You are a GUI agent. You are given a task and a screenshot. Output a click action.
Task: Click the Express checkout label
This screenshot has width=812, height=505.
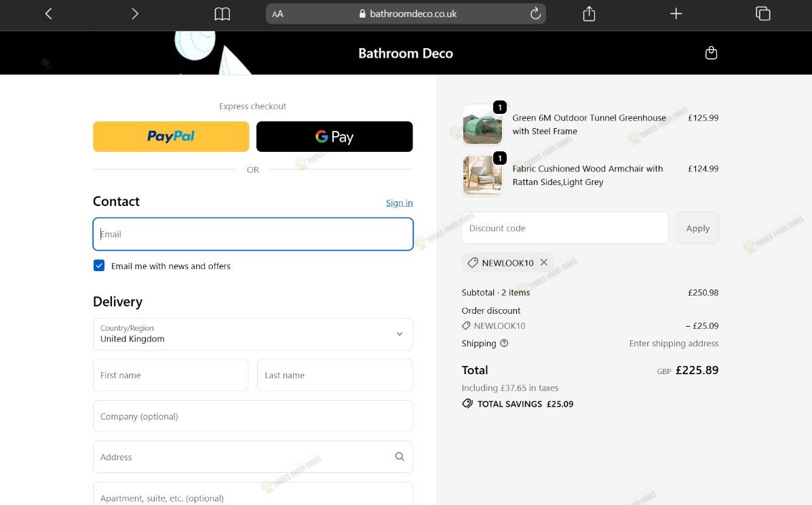253,106
